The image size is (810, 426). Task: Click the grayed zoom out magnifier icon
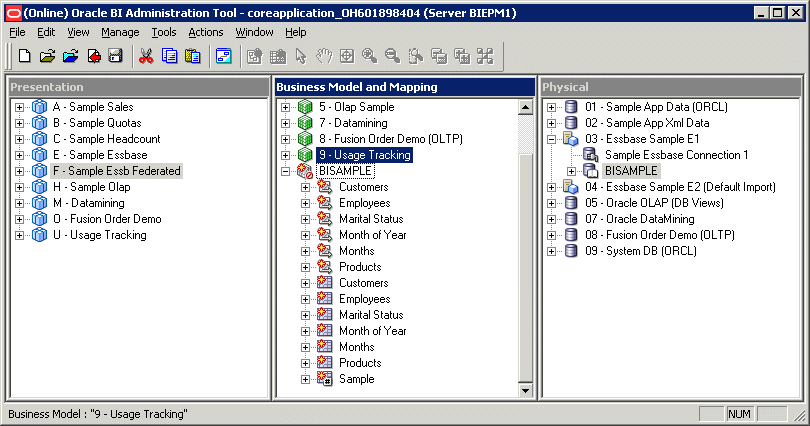[393, 56]
